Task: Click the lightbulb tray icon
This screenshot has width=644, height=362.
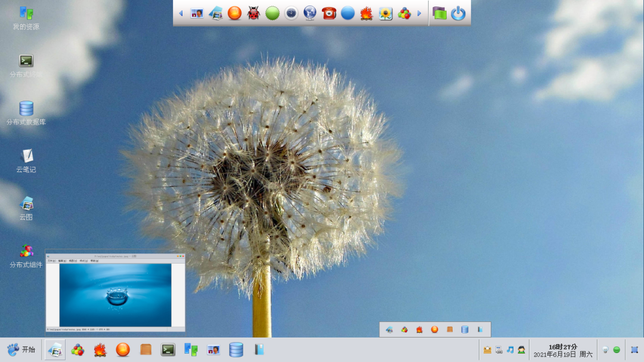Action: [x=605, y=349]
